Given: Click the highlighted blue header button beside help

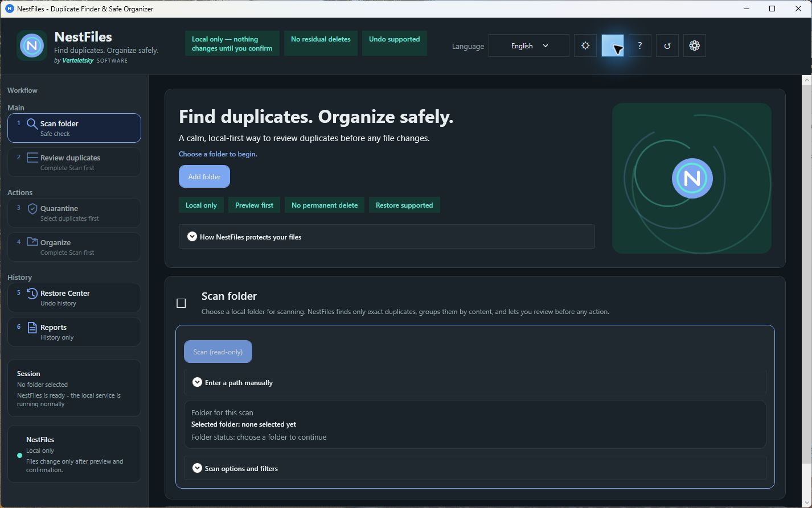Looking at the screenshot, I should point(613,46).
